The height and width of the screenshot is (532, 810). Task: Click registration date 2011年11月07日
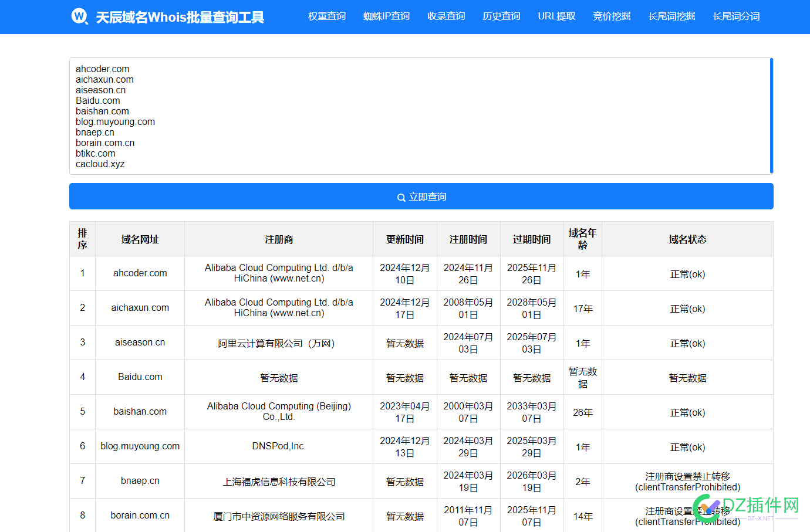(x=468, y=516)
